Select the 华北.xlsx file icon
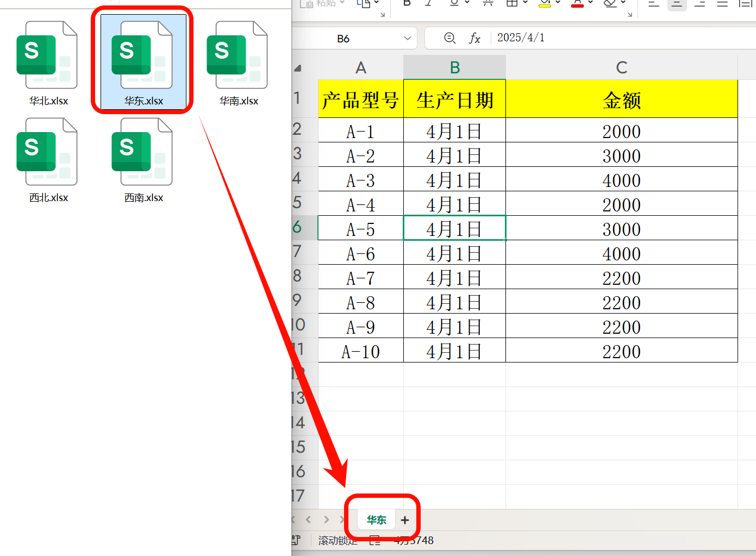The height and width of the screenshot is (556, 756). [x=47, y=55]
